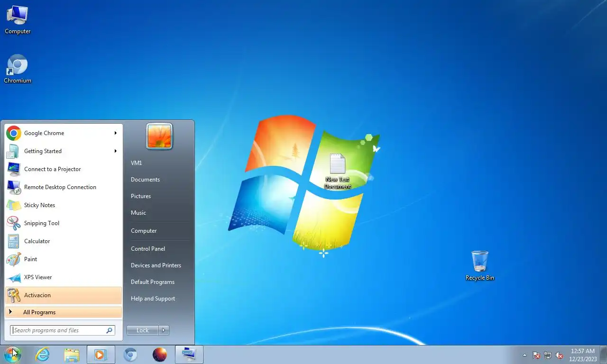
Task: Open the Firefox taskbar icon
Action: tap(160, 355)
